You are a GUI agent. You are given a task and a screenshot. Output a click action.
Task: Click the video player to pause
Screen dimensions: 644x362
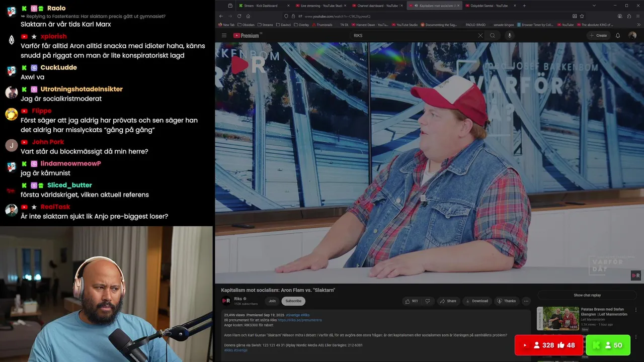coord(429,163)
